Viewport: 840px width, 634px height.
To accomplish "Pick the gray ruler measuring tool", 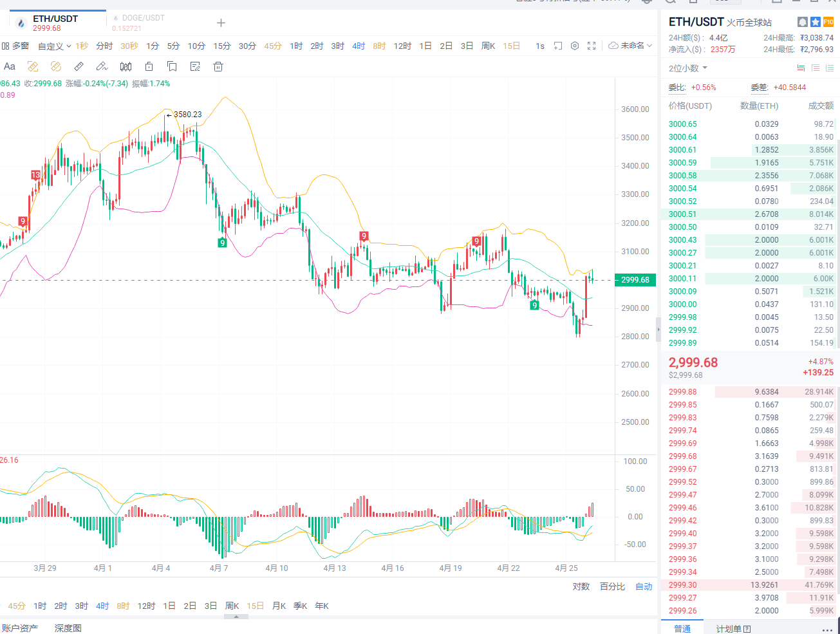I will point(79,66).
